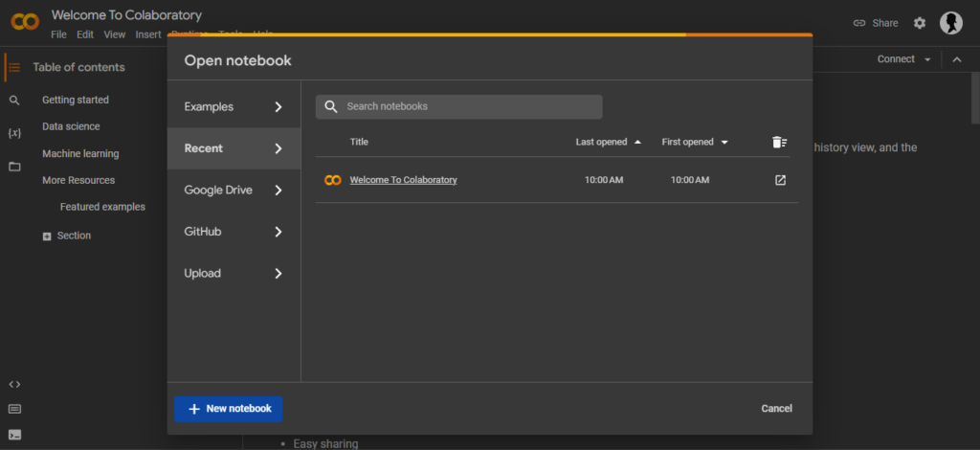Expand the Section item in contents
Image resolution: width=980 pixels, height=450 pixels.
[47, 236]
